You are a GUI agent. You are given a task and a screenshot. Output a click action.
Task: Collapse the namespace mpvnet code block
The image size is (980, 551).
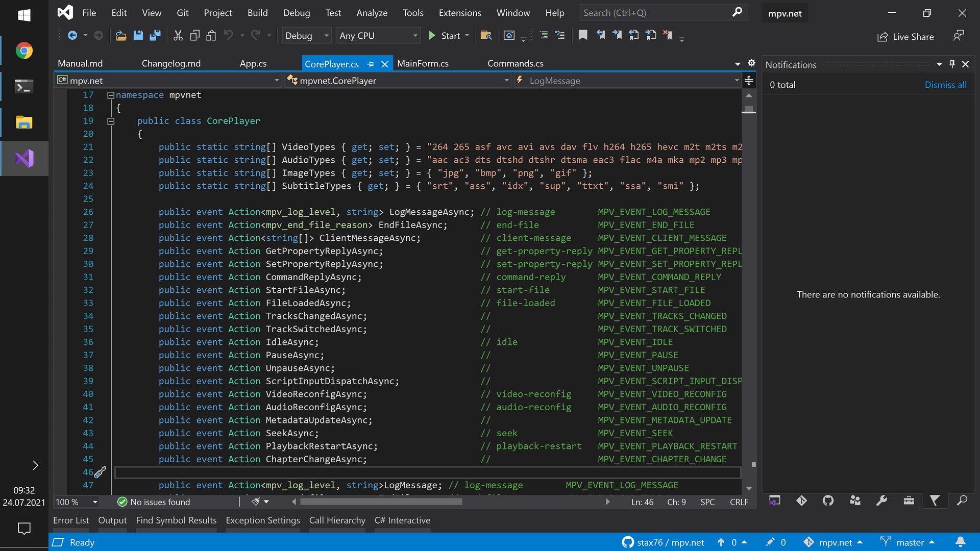[110, 95]
